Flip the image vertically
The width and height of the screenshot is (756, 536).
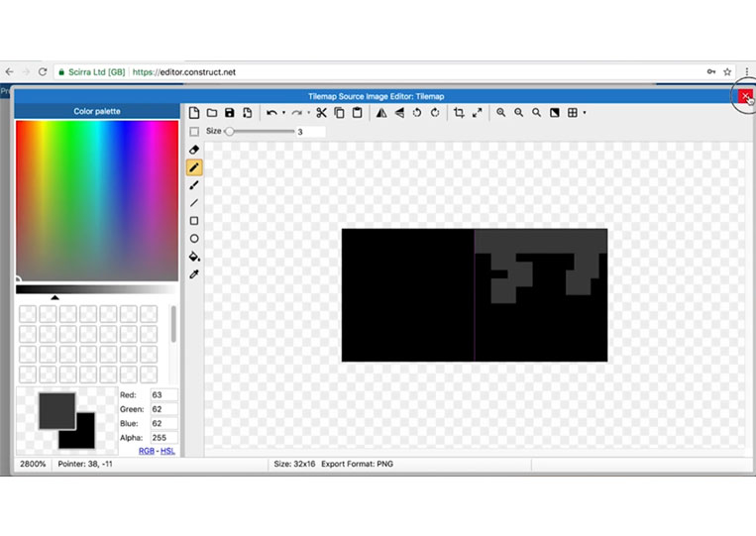(x=399, y=113)
